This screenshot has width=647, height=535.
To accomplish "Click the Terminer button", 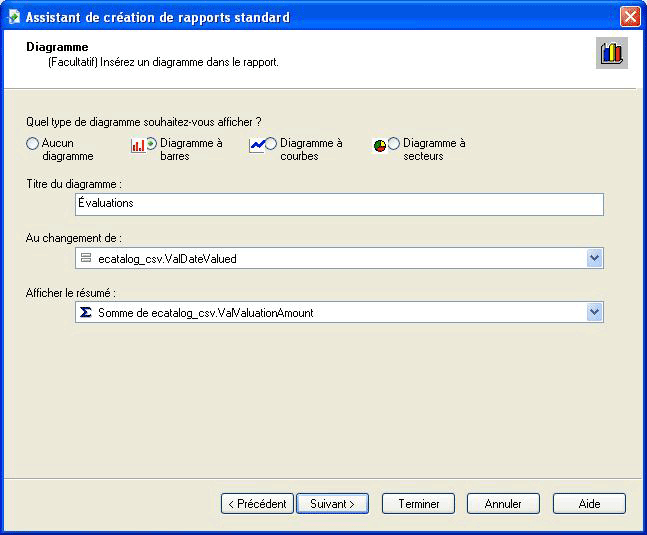I will pos(418,504).
